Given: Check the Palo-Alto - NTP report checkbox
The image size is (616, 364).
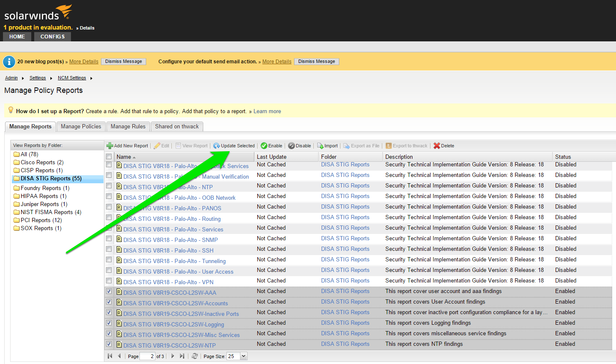Looking at the screenshot, I should coord(109,186).
